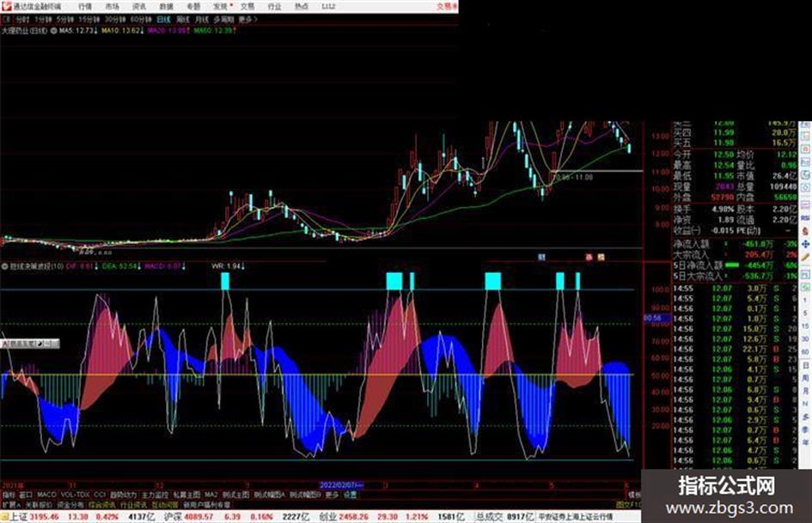Select 日 shortcut in right sidebar
The image size is (812, 523).
pyautogui.click(x=805, y=366)
